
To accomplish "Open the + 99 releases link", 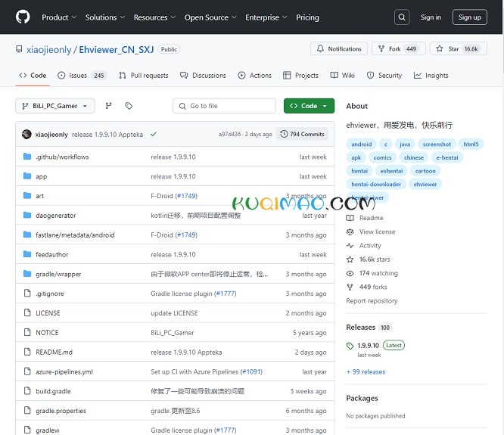I will click(366, 371).
